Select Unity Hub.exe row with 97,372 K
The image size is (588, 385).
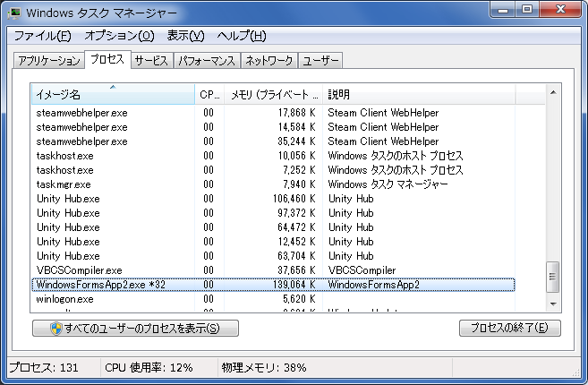(x=273, y=213)
